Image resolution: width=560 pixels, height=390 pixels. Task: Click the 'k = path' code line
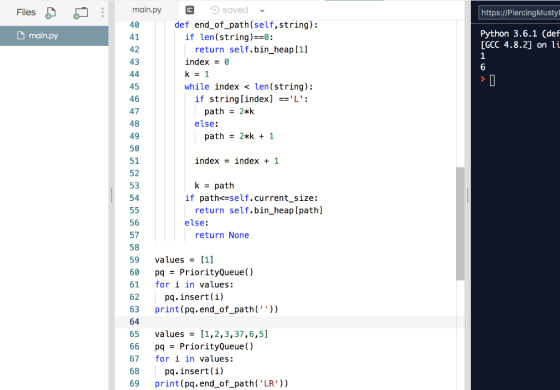(214, 186)
